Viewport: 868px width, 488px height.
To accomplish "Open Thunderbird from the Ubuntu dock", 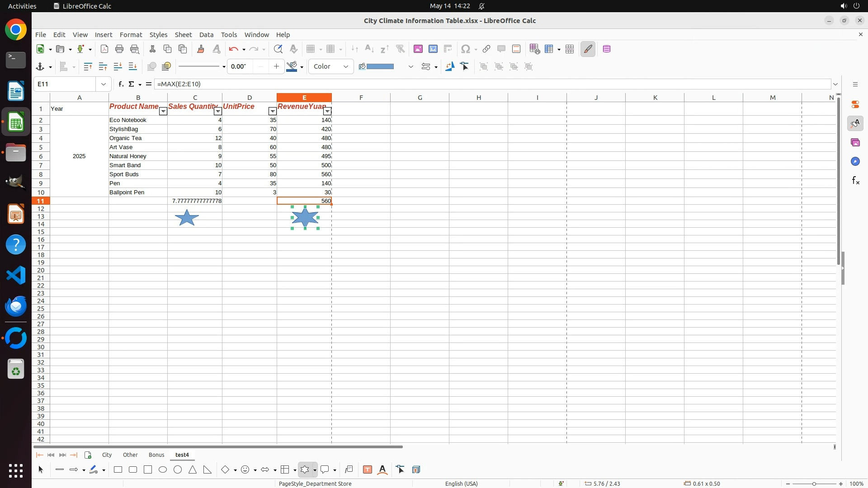I will coord(16,306).
